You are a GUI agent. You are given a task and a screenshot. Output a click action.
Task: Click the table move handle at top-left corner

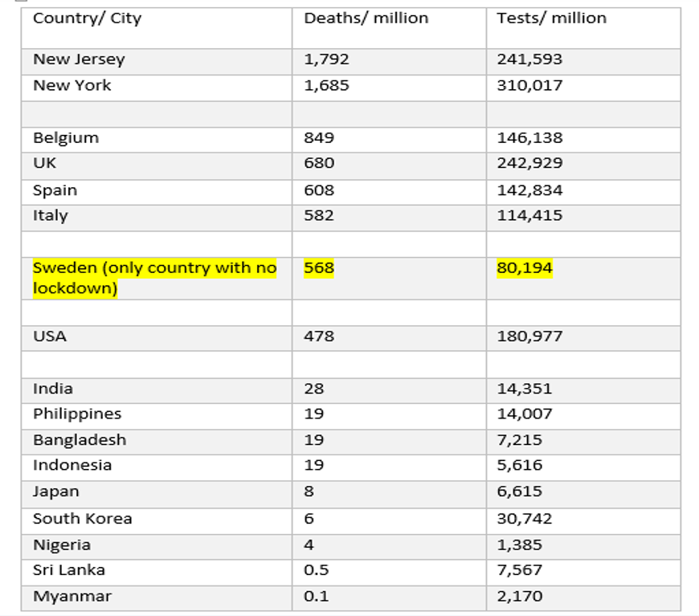(x=21, y=1)
